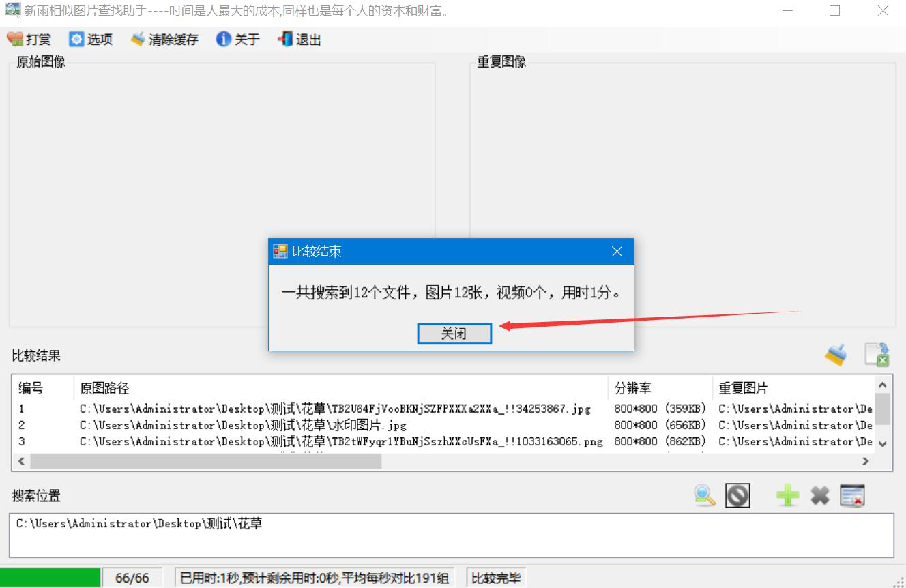The width and height of the screenshot is (906, 588).
Task: Select the row path ending in 1033163065.png
Action: point(341,441)
